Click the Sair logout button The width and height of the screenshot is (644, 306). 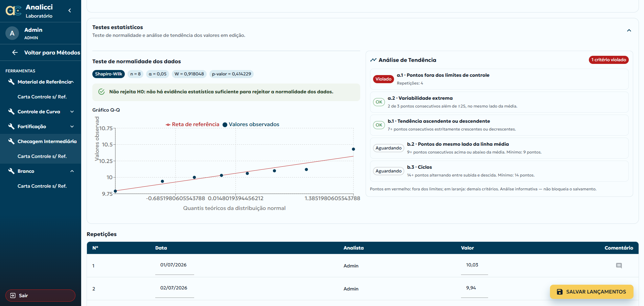click(40, 296)
